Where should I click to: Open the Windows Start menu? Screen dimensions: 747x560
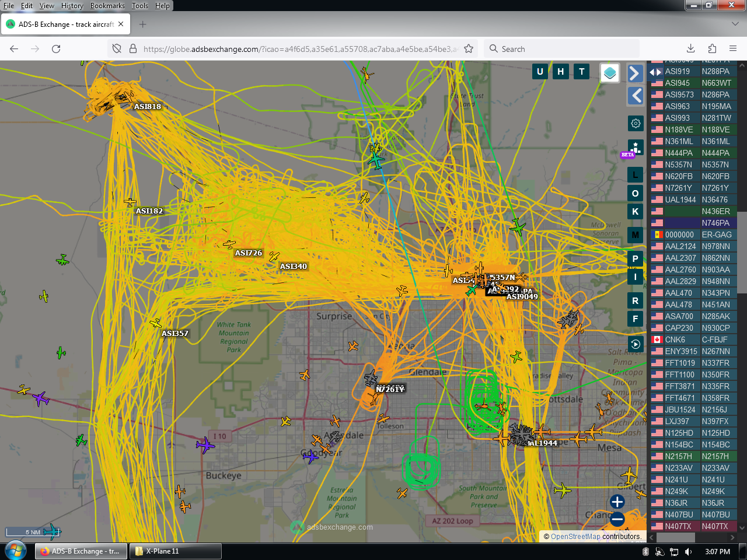coord(16,551)
